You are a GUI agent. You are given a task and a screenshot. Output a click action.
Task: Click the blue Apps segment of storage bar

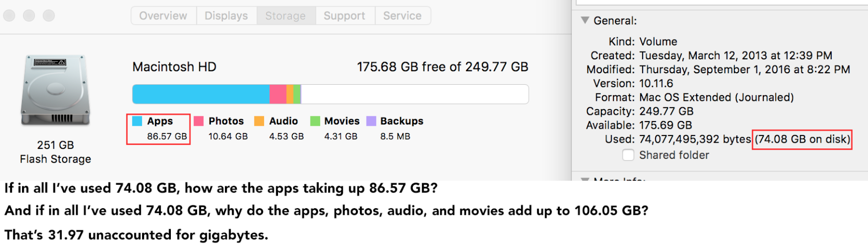click(x=201, y=94)
